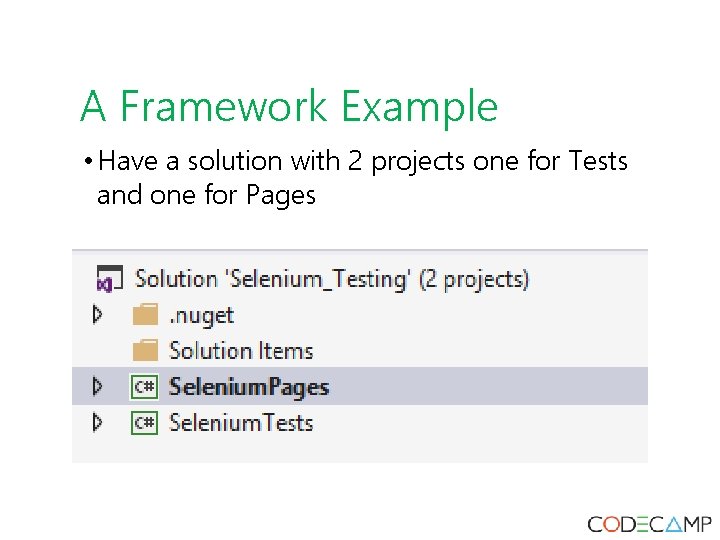Select the Solution Items entry
This screenshot has width=720, height=540.
241,351
